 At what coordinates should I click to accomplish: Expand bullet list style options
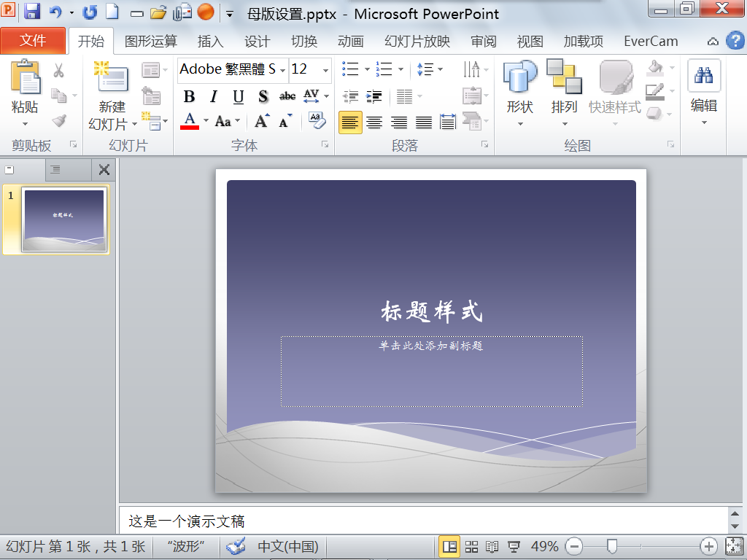368,69
